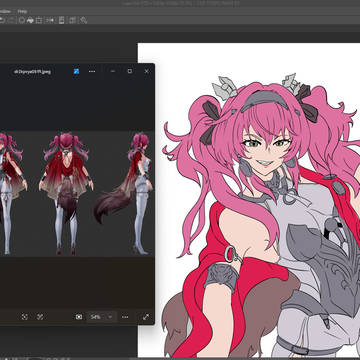Viewport: 360px width, 360px height.
Task: Click the smartphone-shaped icon in the command bar
Action: pos(61,20)
